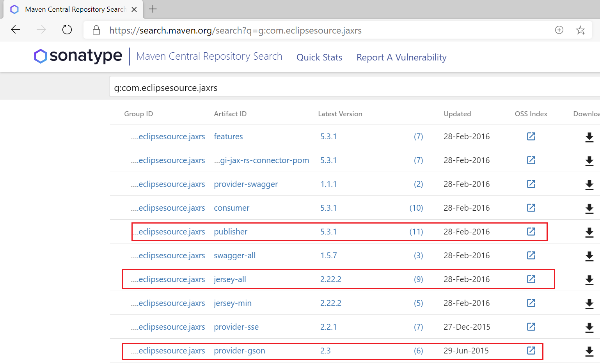Open the jersey-min artifact link

[233, 303]
